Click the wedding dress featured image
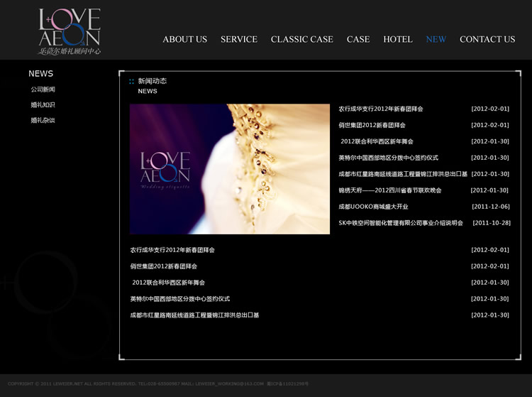This screenshot has height=397, width=532. click(229, 169)
